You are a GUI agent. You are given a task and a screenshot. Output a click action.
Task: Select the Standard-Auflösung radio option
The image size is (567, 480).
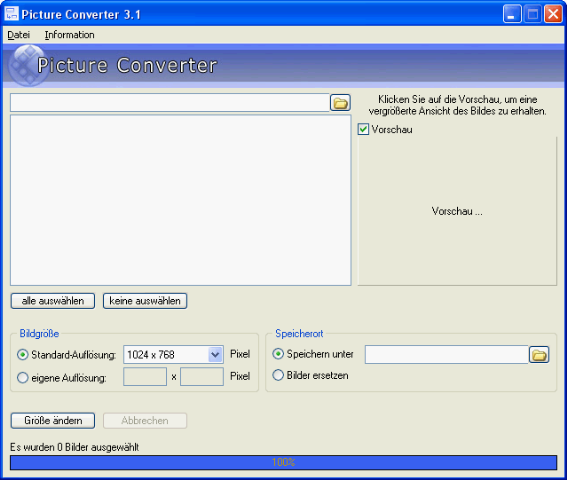22,355
